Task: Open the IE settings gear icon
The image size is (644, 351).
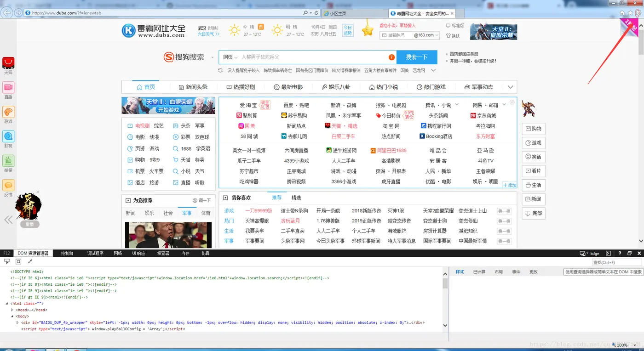Action: (638, 13)
